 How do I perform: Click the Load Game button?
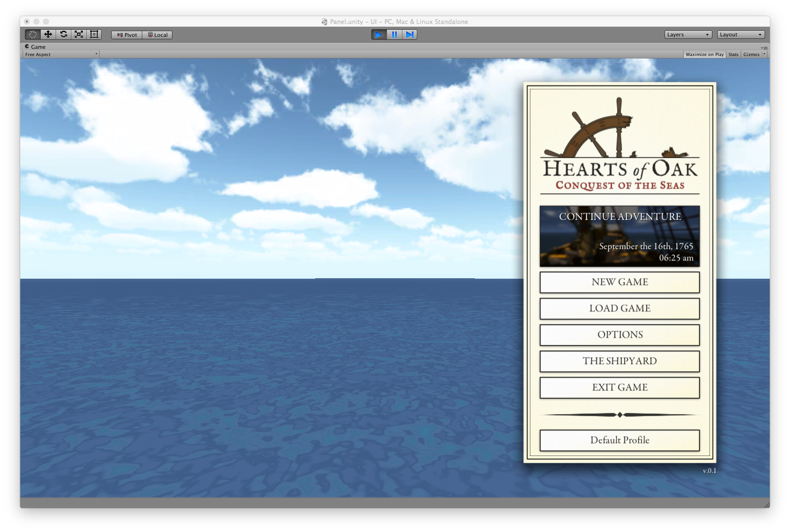coord(619,309)
